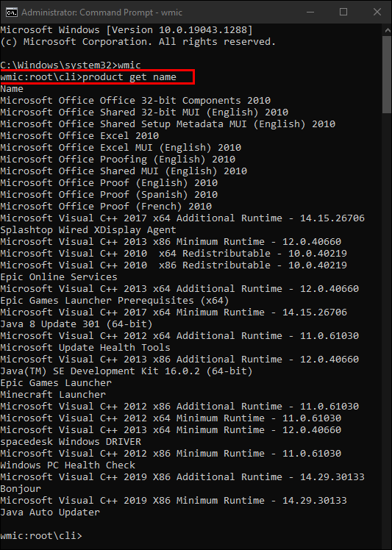This screenshot has height=550, width=392.
Task: Click the 'spacedesk Windows DRIVER' entry
Action: point(71,442)
